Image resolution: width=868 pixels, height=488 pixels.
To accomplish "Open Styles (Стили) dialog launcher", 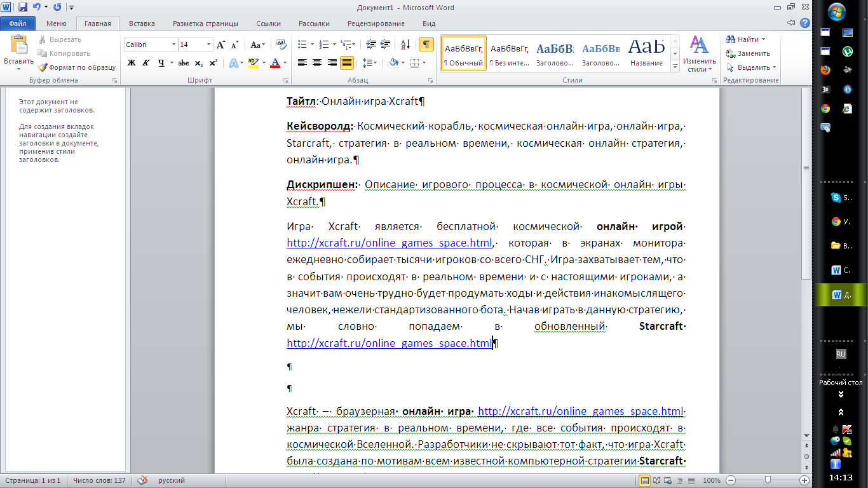I will (714, 81).
